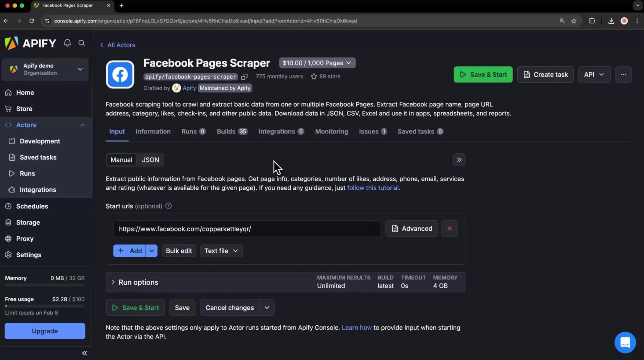
Task: Switch to the Runs tab
Action: tap(193, 131)
